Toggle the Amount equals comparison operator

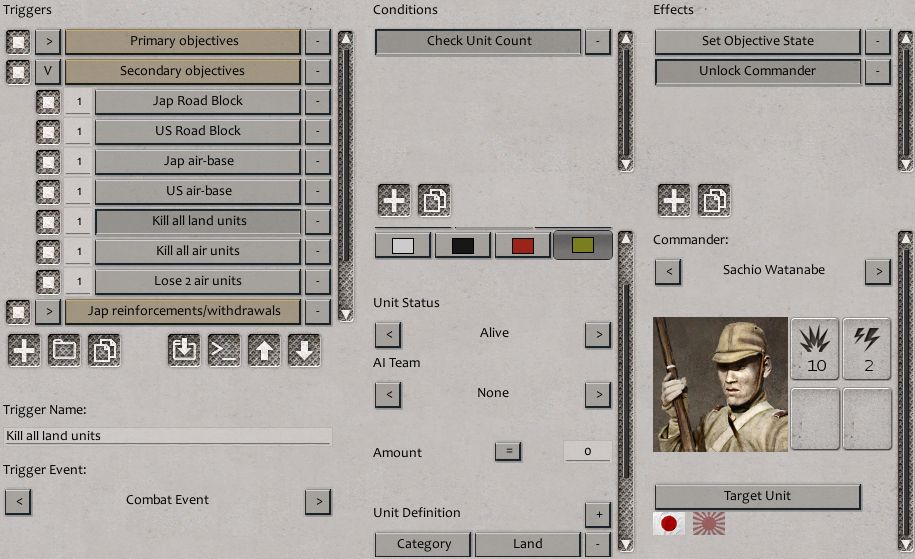pos(508,452)
